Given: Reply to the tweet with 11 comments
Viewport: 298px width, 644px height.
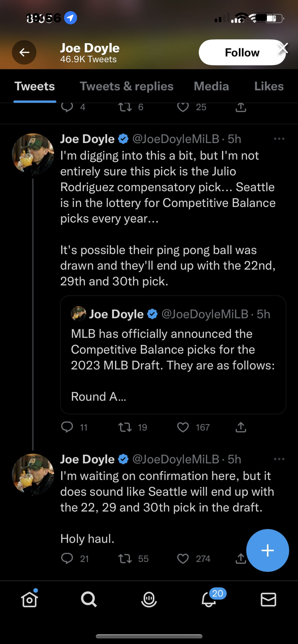Looking at the screenshot, I should tap(67, 427).
